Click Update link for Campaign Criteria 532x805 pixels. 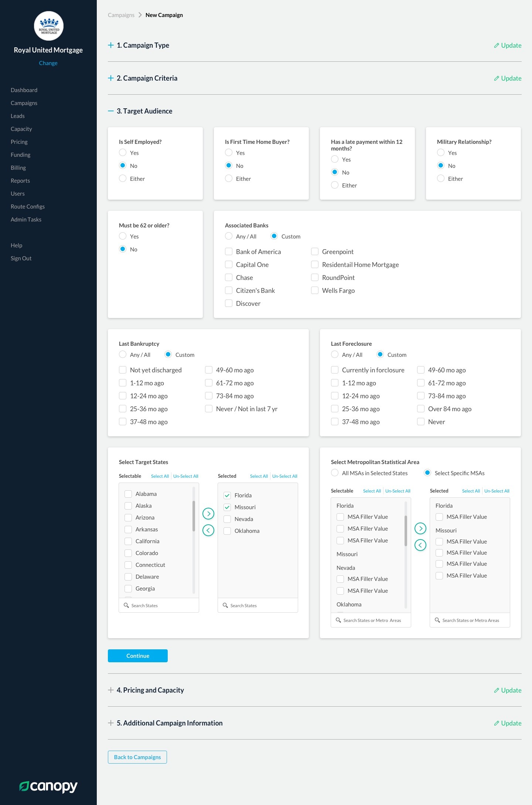511,78
